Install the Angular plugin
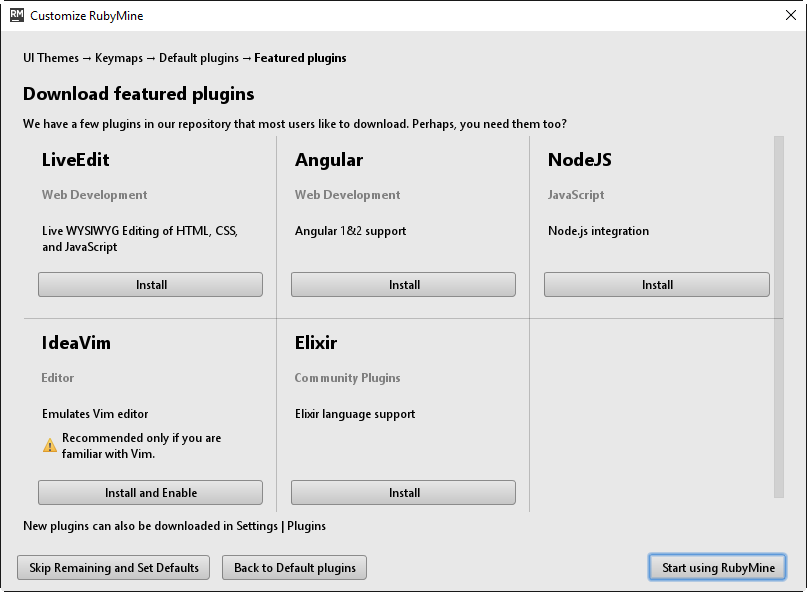This screenshot has width=807, height=592. 403,285
